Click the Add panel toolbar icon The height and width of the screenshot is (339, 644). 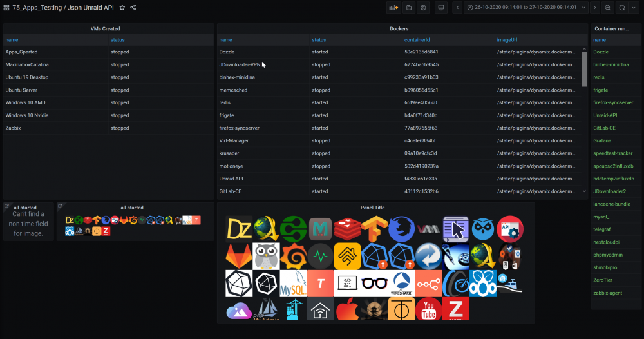[x=393, y=7]
